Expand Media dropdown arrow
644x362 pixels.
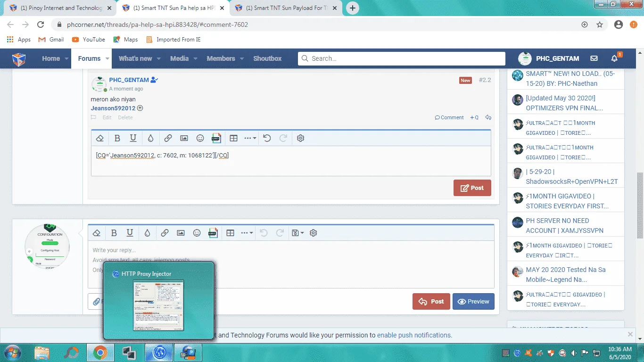coord(195,58)
